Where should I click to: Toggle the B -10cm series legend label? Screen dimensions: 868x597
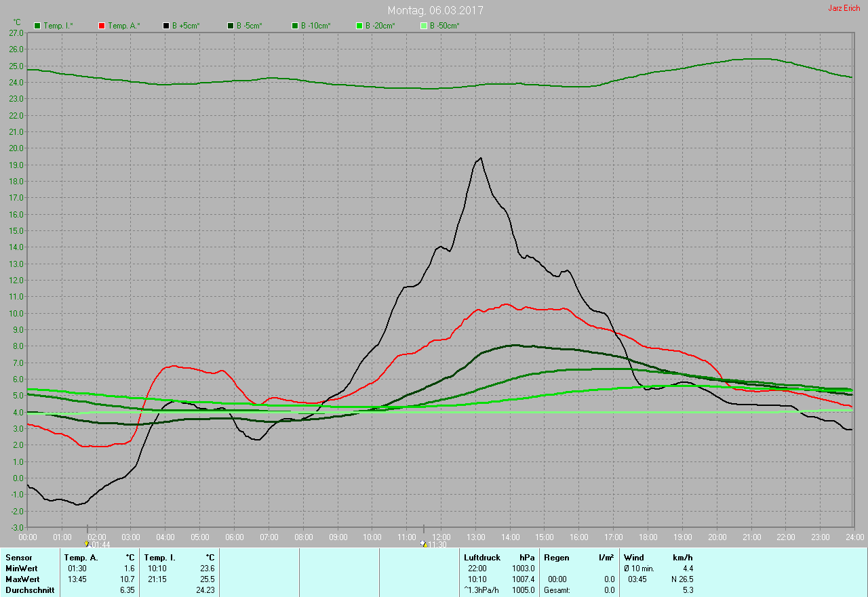(x=316, y=26)
